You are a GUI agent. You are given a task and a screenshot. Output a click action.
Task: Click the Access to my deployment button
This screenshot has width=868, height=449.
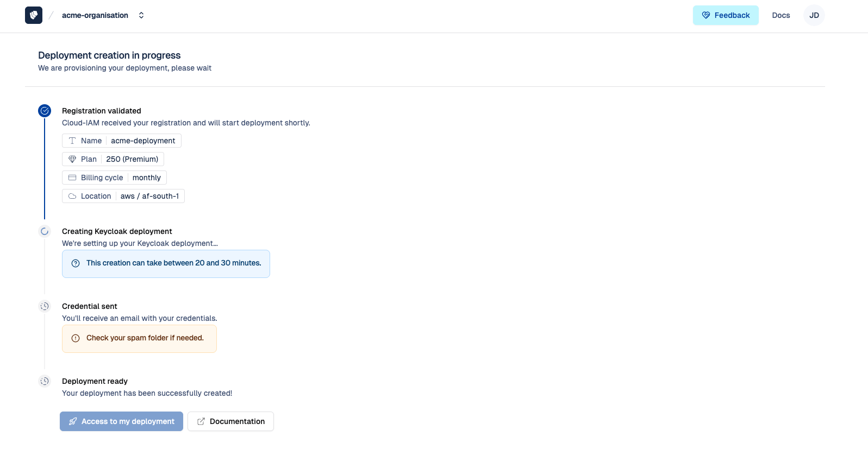click(121, 421)
